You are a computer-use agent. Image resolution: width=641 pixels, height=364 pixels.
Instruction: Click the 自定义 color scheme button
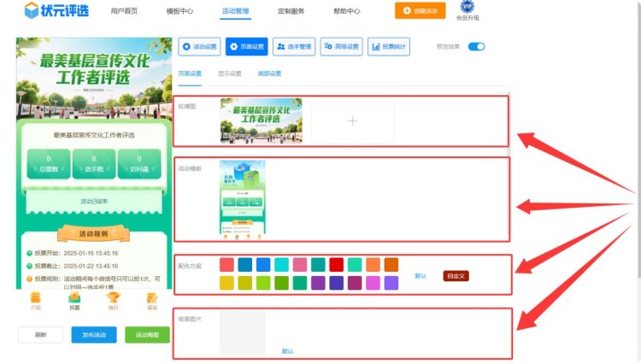tap(456, 276)
